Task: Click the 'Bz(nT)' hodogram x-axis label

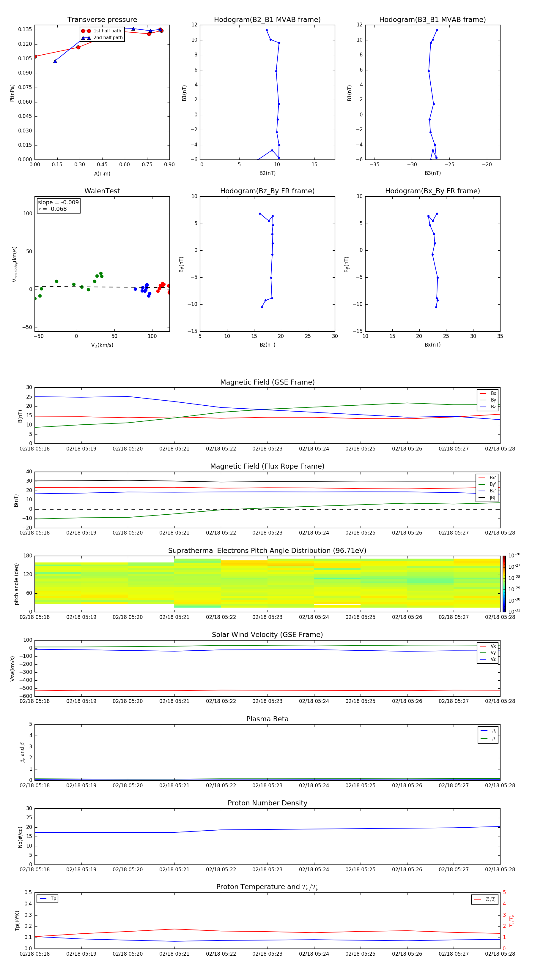Action: coord(267,345)
